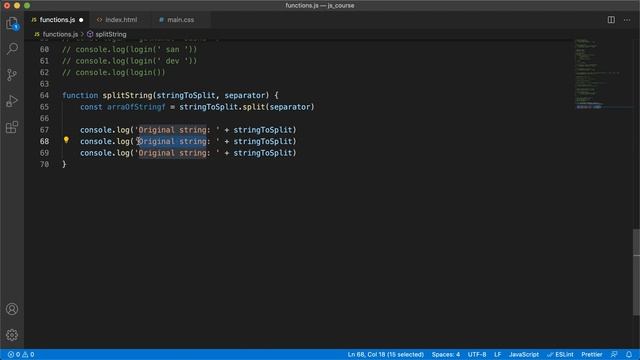Click line number 67 in gutter
Viewport: 640px width, 360px height.
tap(44, 130)
